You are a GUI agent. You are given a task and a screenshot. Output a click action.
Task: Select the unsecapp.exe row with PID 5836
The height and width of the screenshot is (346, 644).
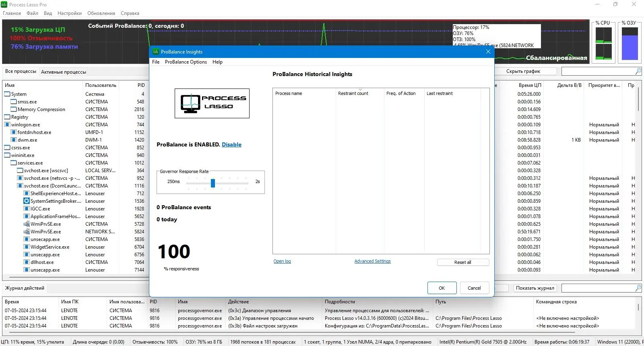[x=76, y=239]
